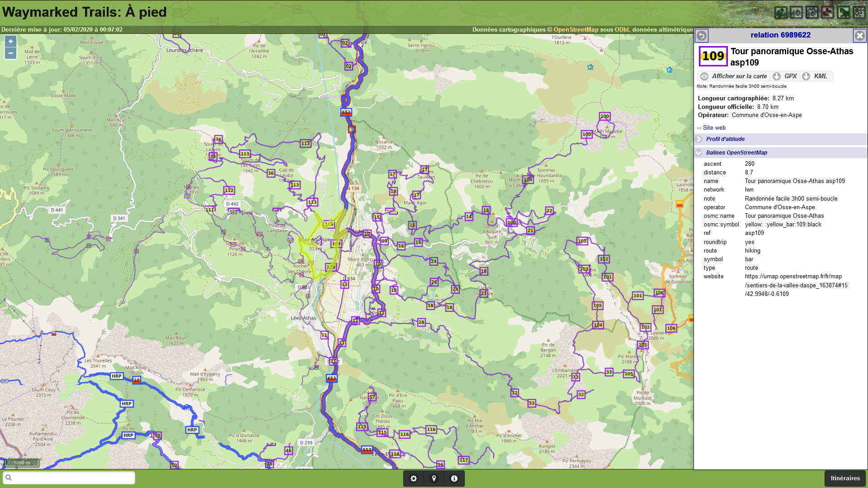The width and height of the screenshot is (868, 488).
Task: Switch to the cycling map icon
Action: [796, 12]
